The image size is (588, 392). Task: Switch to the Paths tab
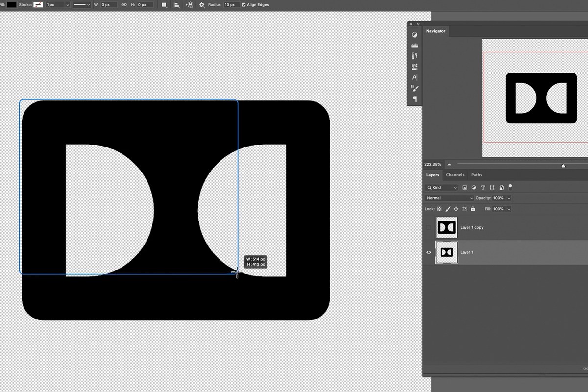point(477,175)
